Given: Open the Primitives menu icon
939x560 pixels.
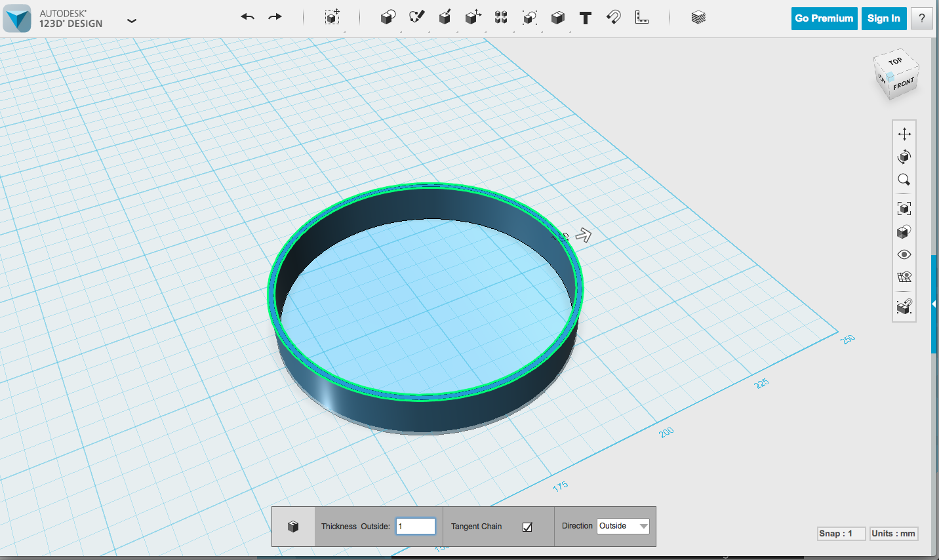Looking at the screenshot, I should coord(388,17).
